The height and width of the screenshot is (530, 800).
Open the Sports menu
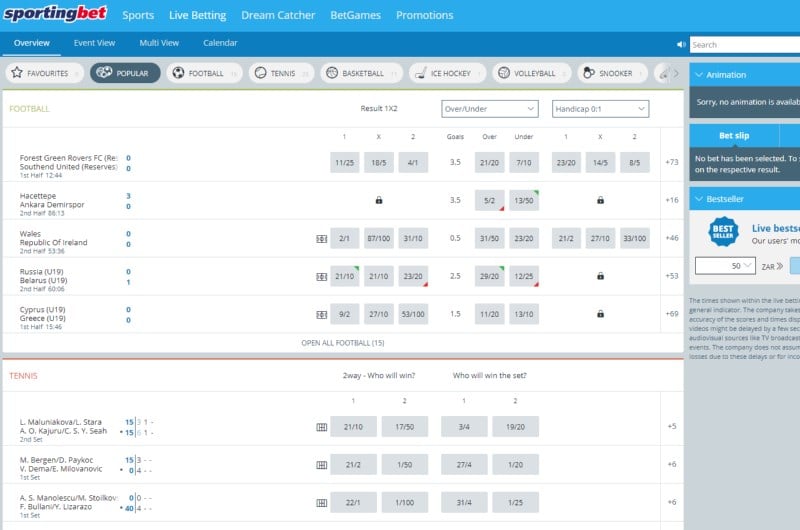point(138,15)
